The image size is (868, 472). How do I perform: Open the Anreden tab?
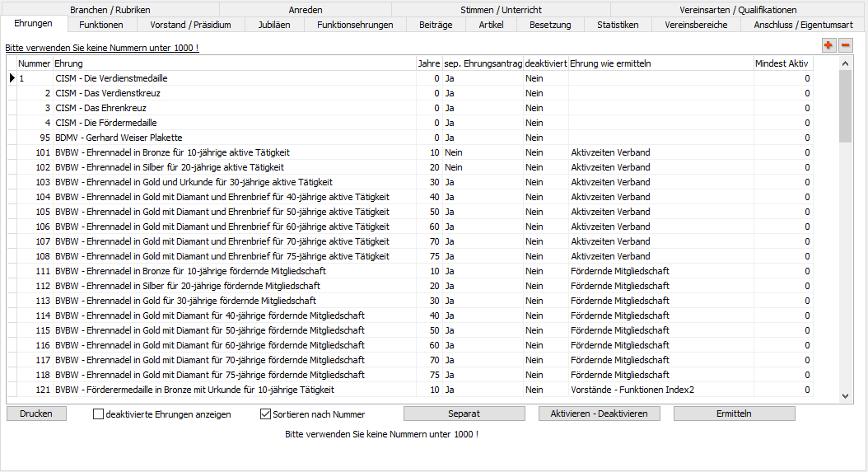(305, 9)
